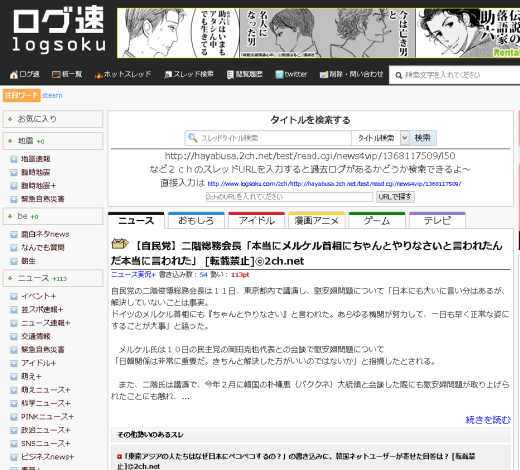The height and width of the screenshot is (470, 520).
Task: Click the icon next to 科学ニュース+
Action: point(14,404)
